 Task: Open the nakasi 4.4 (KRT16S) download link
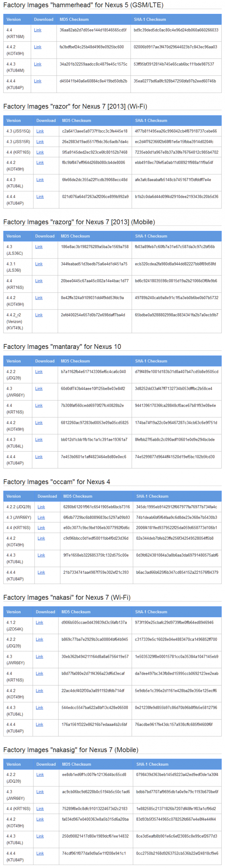pyautogui.click(x=39, y=673)
